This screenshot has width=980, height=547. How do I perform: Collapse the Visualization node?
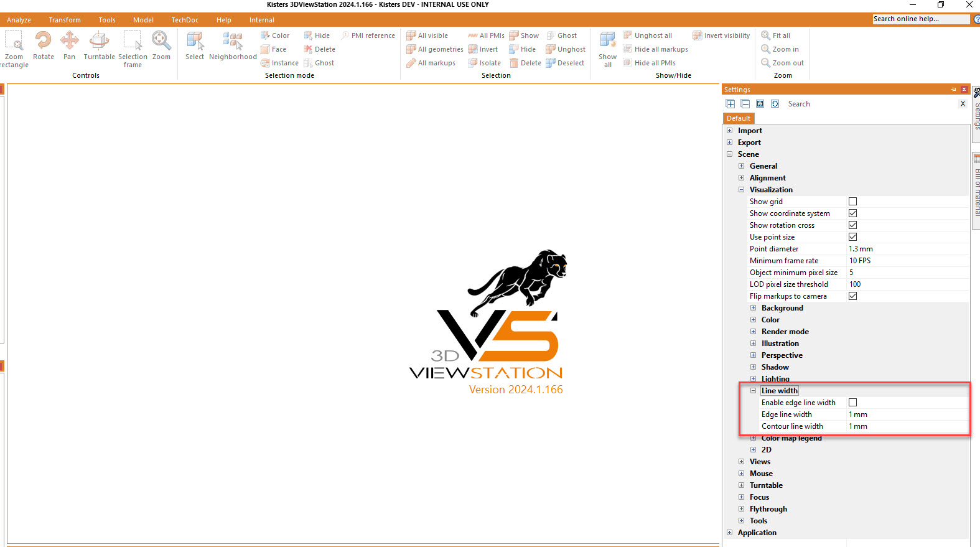[x=741, y=190]
